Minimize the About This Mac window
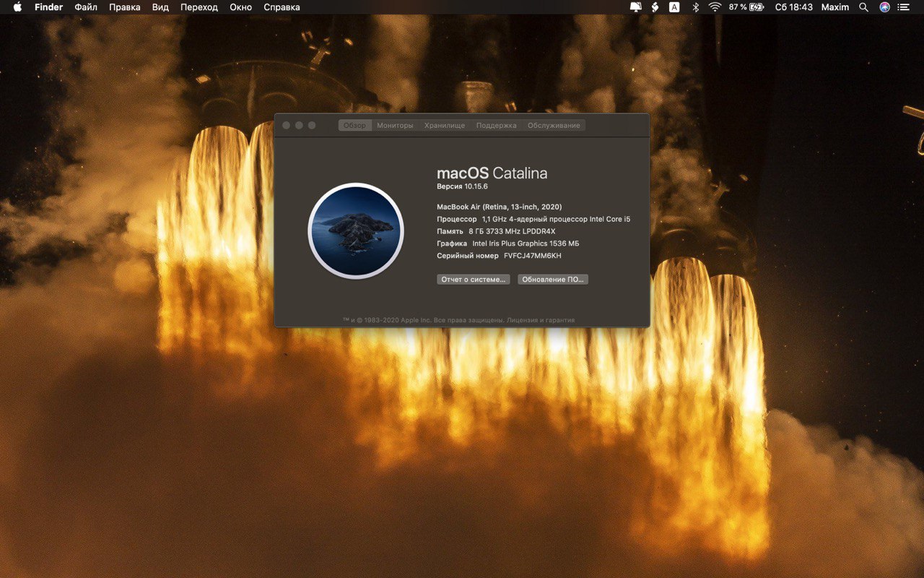Viewport: 924px width, 578px height. 299,125
